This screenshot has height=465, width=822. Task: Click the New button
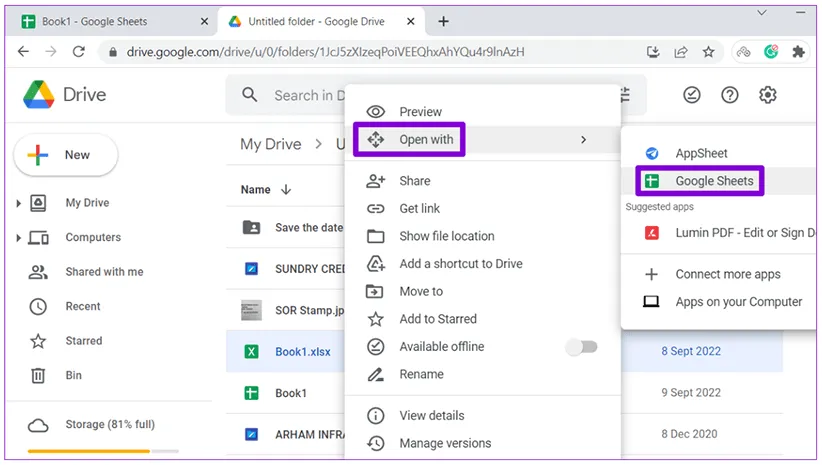pos(66,155)
